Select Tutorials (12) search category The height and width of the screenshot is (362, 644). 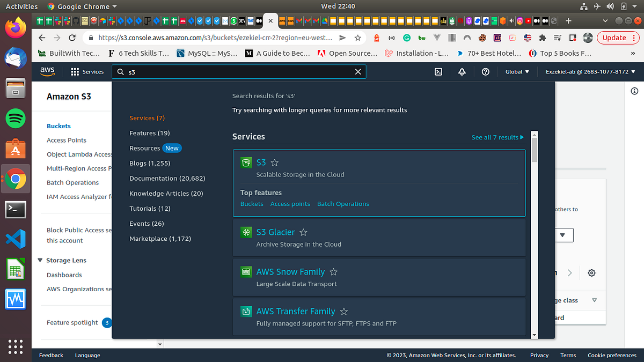(x=150, y=208)
